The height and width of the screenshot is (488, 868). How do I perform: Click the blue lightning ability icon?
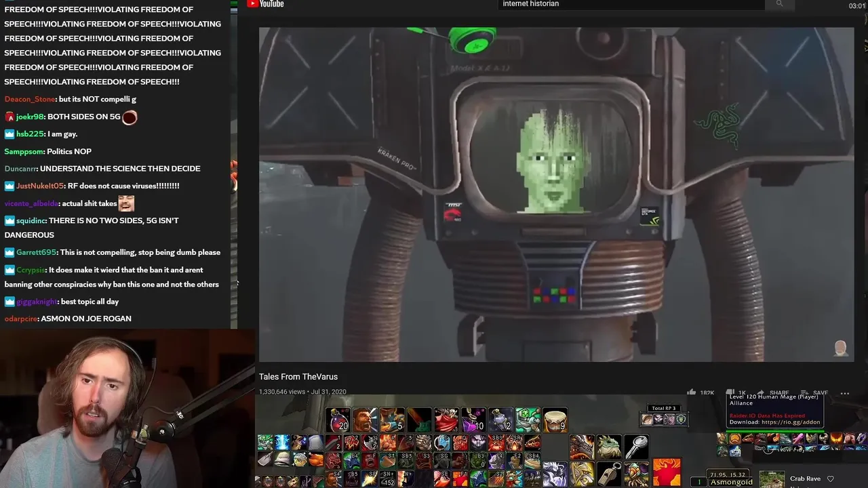tap(282, 443)
